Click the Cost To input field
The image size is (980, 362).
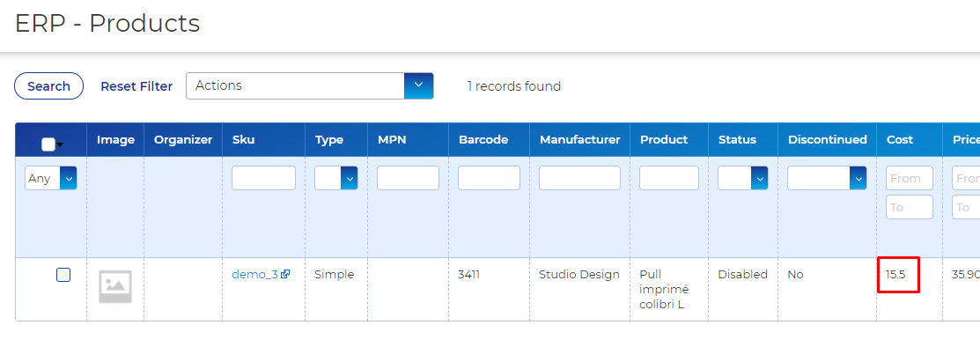(909, 207)
